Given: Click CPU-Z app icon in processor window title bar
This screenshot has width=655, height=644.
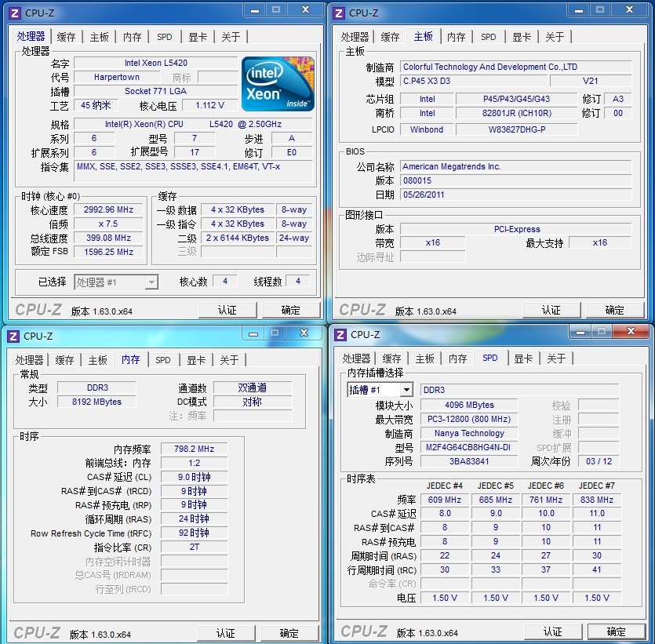Looking at the screenshot, I should (15, 13).
